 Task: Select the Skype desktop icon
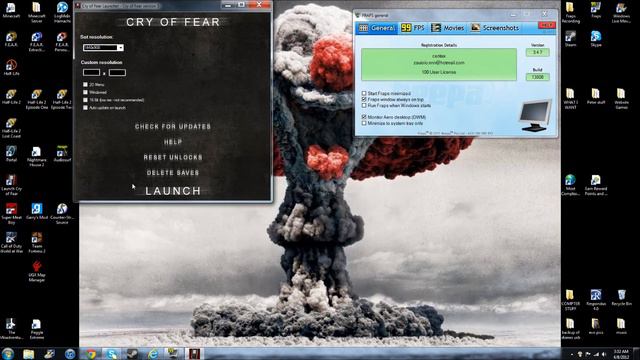tap(596, 39)
